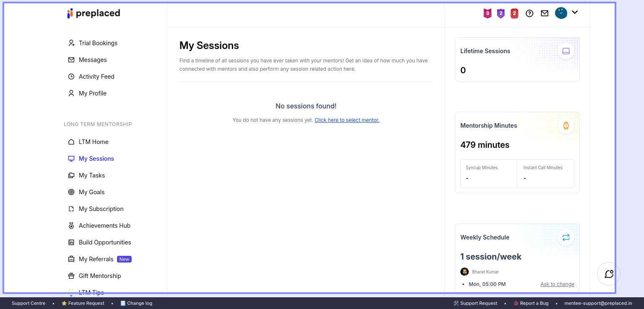This screenshot has width=644, height=309.
Task: Open the mail inbox icon in header
Action: [545, 13]
